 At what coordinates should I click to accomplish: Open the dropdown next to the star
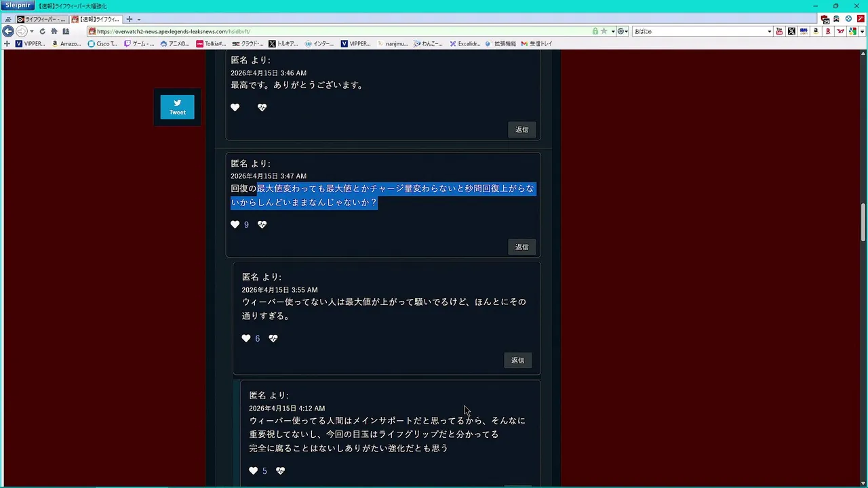(613, 31)
